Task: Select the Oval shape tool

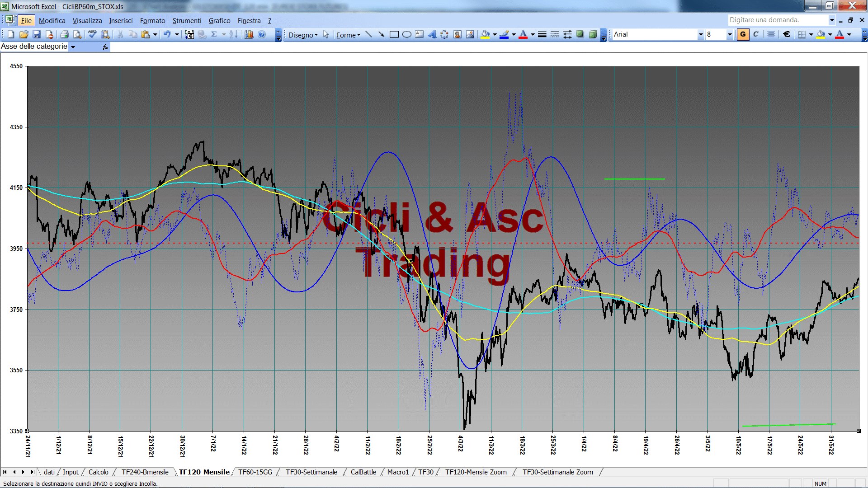Action: [x=406, y=34]
